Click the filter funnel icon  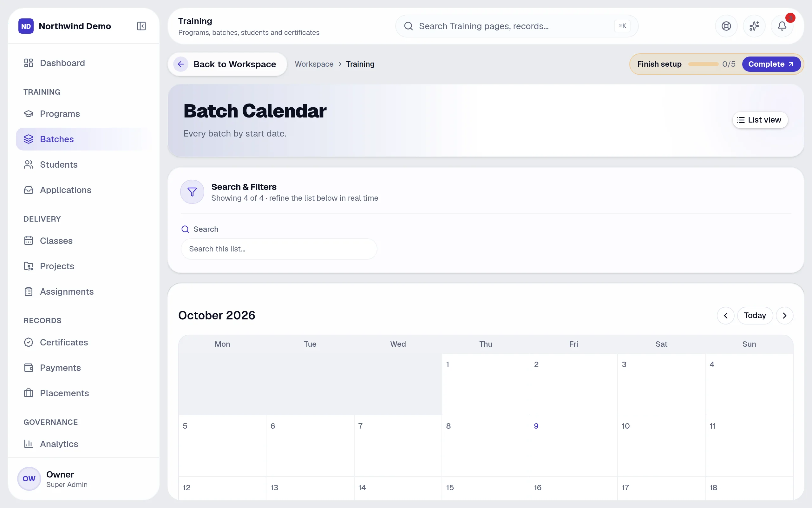tap(192, 192)
